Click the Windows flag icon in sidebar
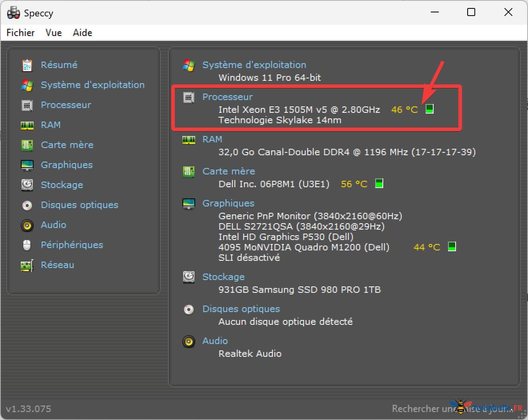528x420 pixels. click(27, 85)
